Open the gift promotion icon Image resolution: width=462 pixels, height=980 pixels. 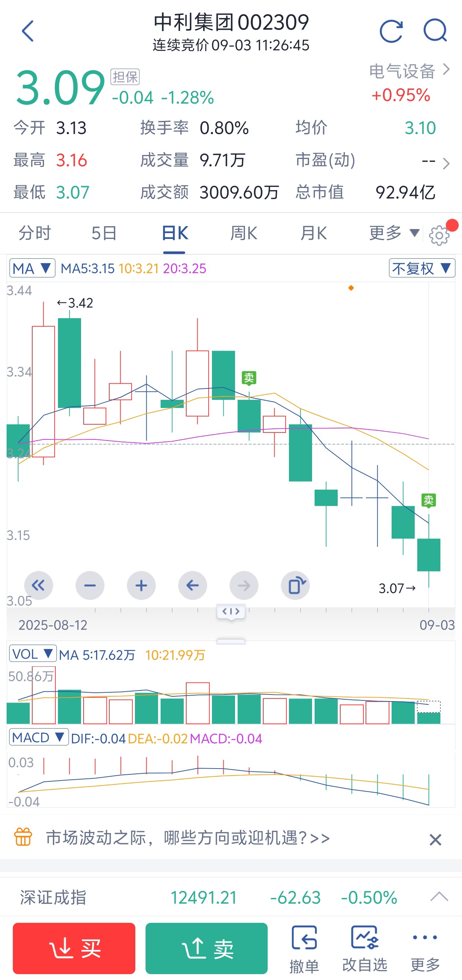pos(23,837)
